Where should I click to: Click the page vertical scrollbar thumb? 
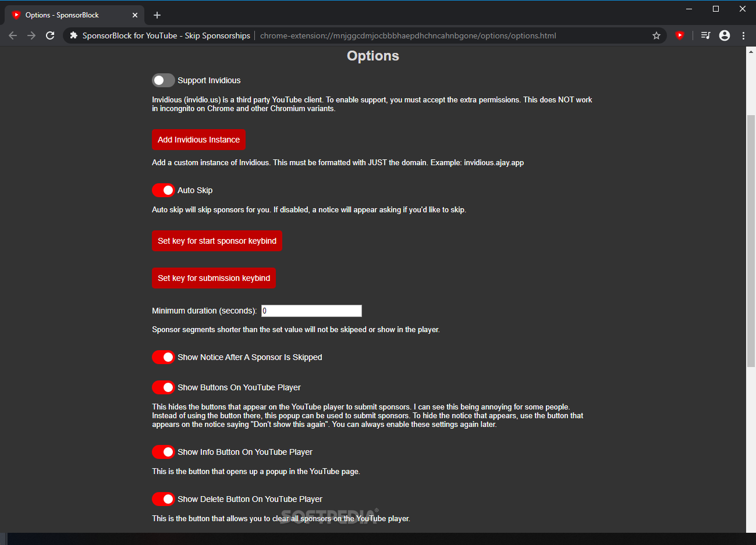[751, 241]
